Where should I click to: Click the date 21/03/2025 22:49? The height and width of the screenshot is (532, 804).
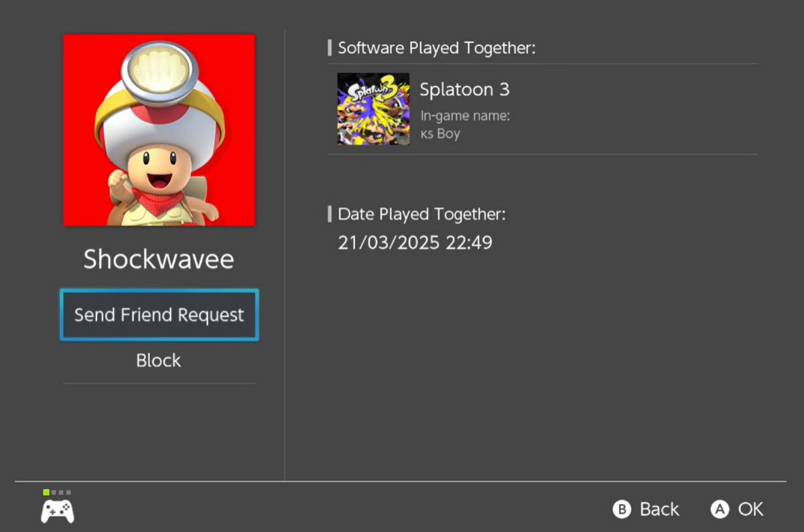click(x=415, y=242)
